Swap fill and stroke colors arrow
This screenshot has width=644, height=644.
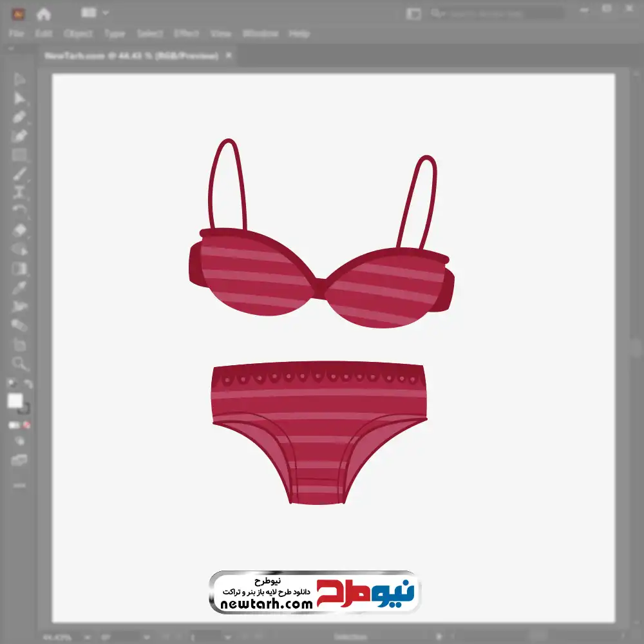click(x=28, y=384)
